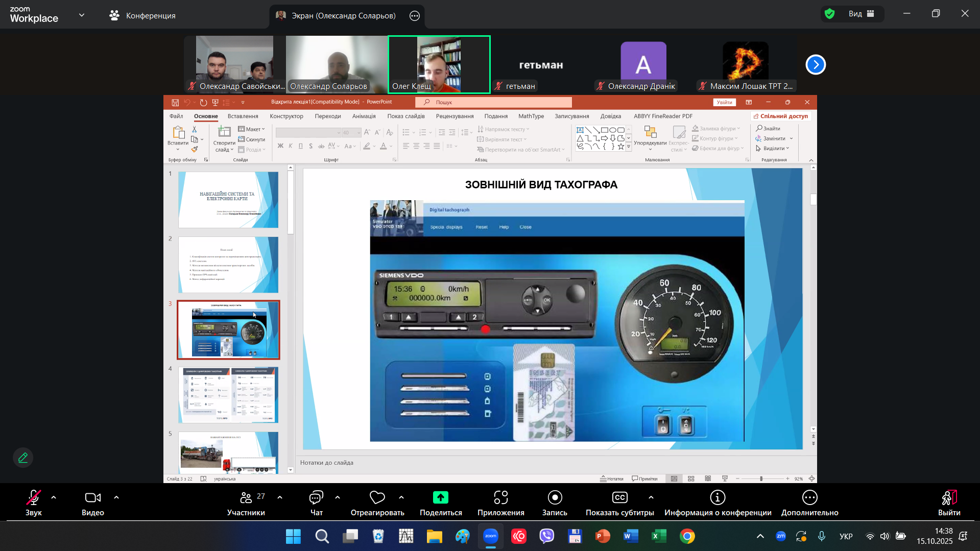The height and width of the screenshot is (551, 980).
Task: Expand audio options arrow beside Звук
Action: coord(54,497)
